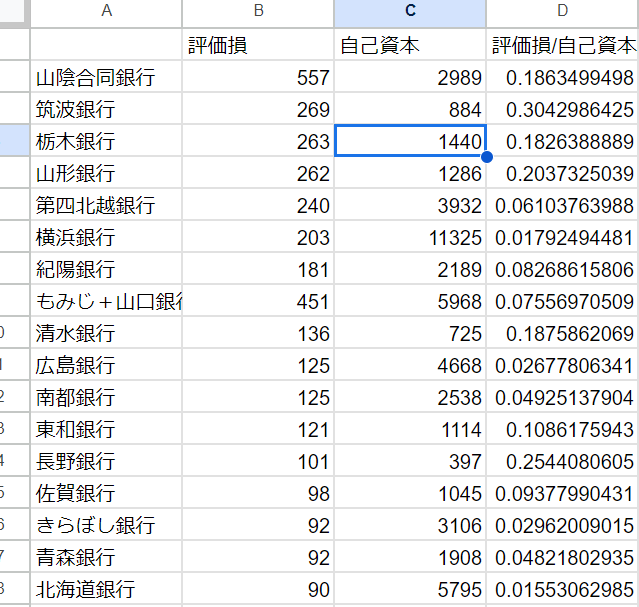This screenshot has width=639, height=607.
Task: Select the cell 紀陽銀行
Action: [x=106, y=269]
